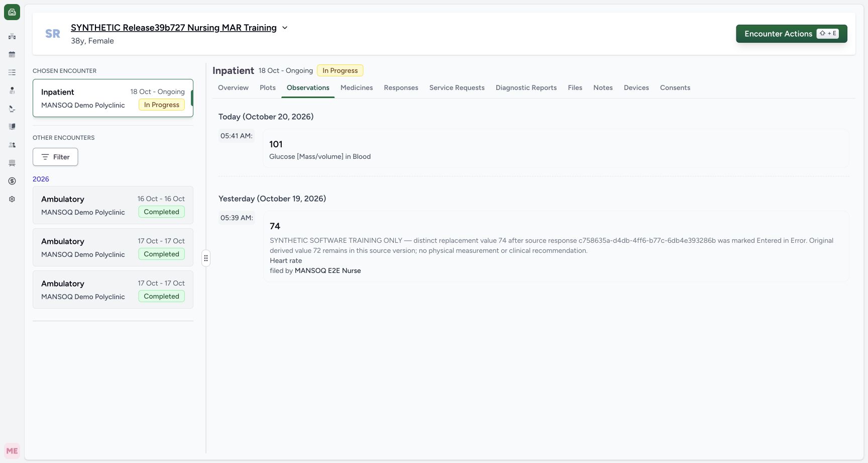Click the 05:41 AM timestamp
This screenshot has height=463, width=868.
[237, 136]
